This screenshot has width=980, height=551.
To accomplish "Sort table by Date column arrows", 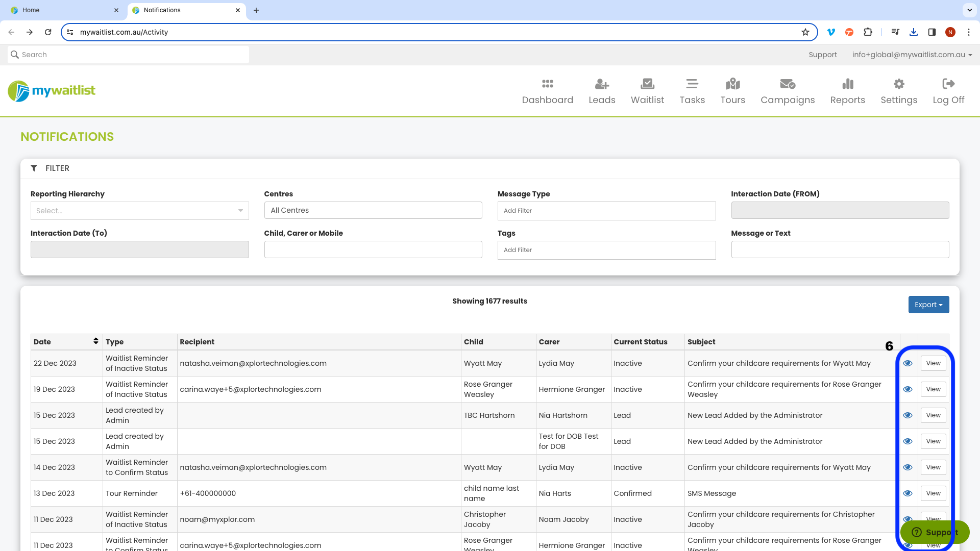I will click(95, 341).
